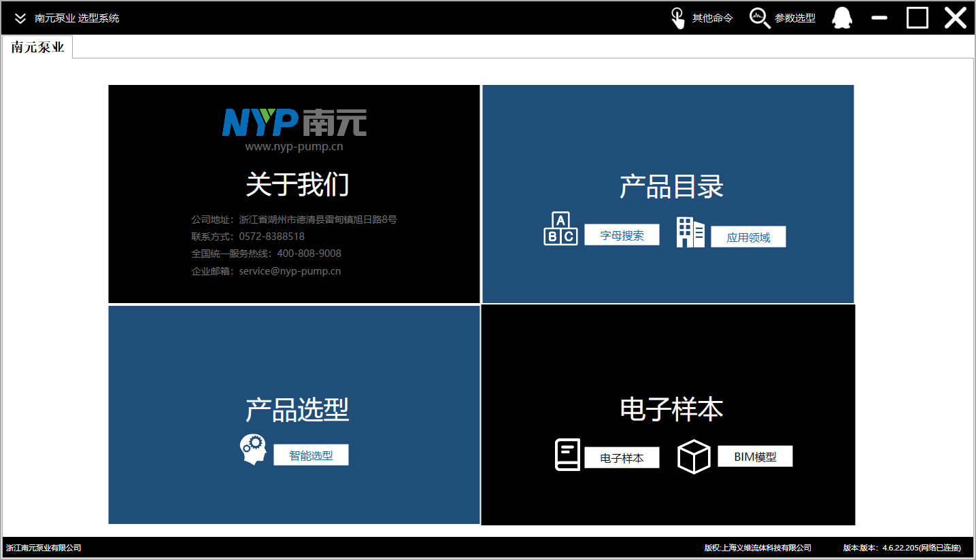Open 其他命令 menu label
Viewport: 976px width, 560px height.
coord(712,18)
